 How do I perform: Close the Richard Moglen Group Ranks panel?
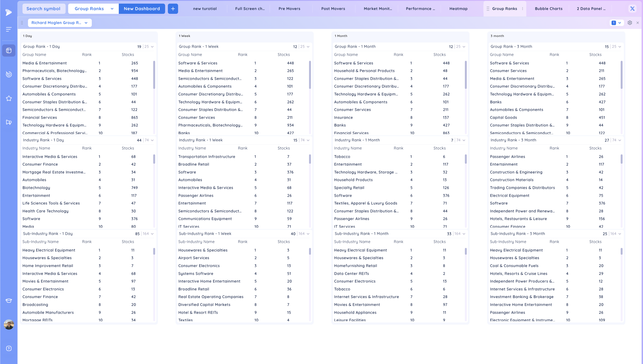(x=638, y=23)
